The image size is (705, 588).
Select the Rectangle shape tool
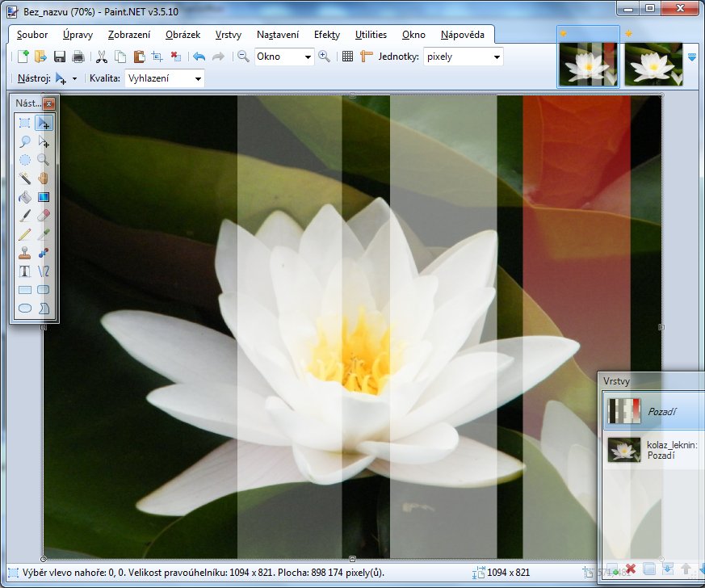25,290
